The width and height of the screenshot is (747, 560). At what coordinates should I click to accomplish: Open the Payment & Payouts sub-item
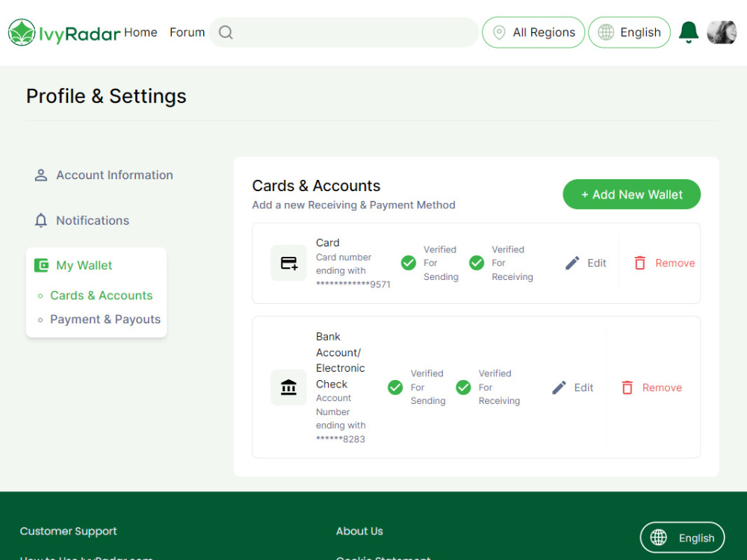[x=105, y=319]
